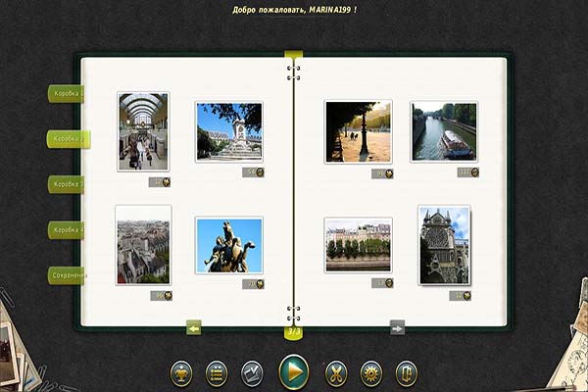Go to next page with right arrow
This screenshot has height=392, width=588.
[x=397, y=328]
